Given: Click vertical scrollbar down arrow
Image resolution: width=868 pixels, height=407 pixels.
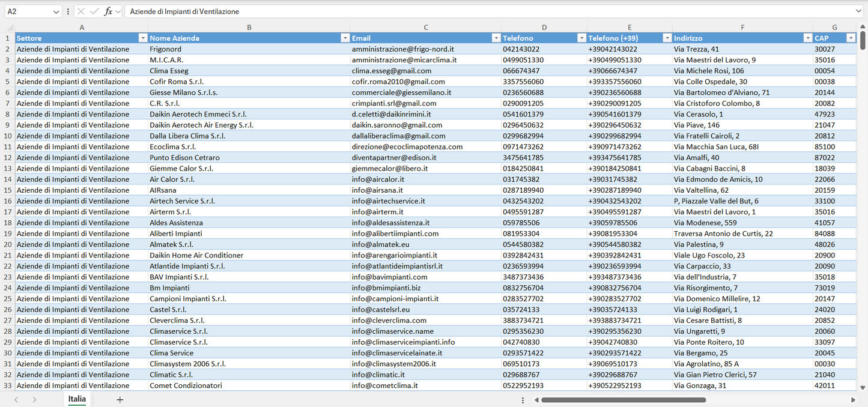Looking at the screenshot, I should pyautogui.click(x=863, y=388).
